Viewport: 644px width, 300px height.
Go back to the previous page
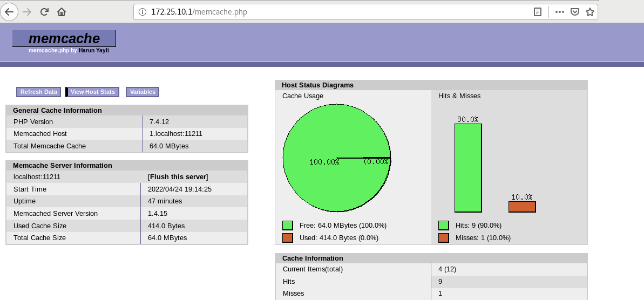click(9, 12)
